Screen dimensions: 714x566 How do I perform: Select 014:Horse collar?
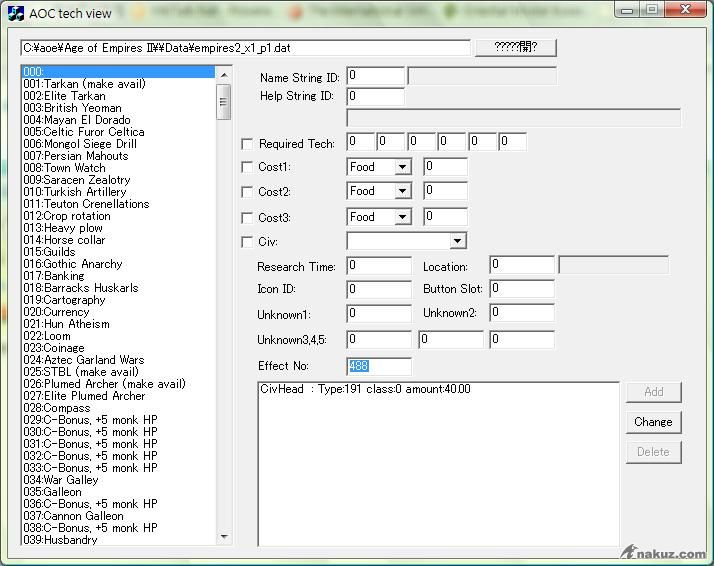click(118, 240)
